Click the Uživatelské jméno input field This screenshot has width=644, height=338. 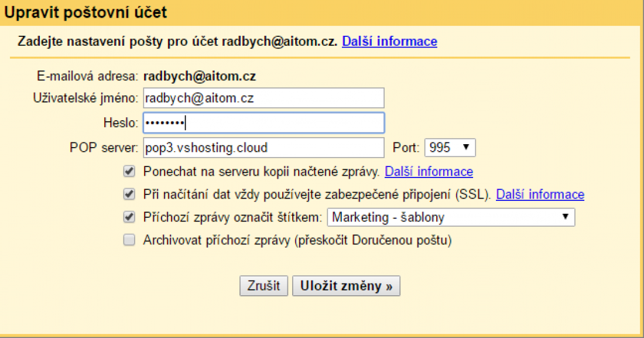tap(263, 98)
